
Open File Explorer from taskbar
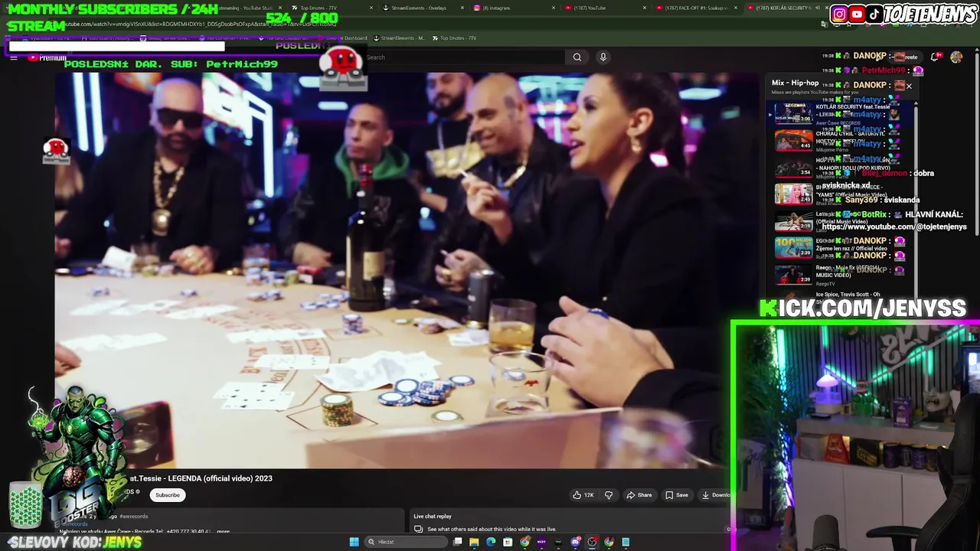coord(474,542)
